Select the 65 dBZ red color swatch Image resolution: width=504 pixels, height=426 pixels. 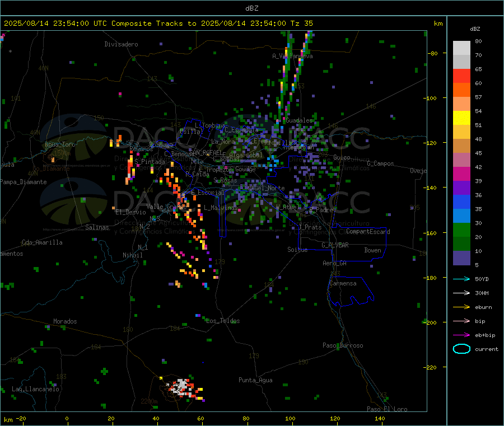[461, 76]
